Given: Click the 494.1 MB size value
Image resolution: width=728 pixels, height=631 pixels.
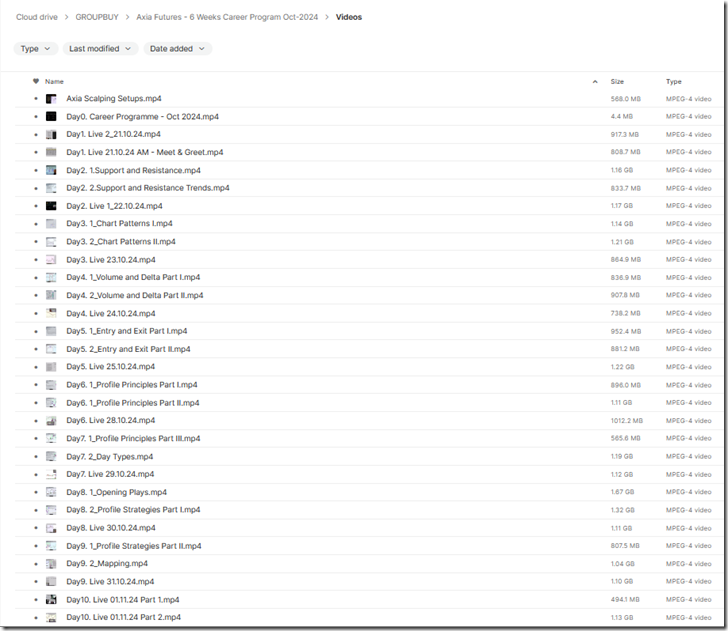Looking at the screenshot, I should click(x=625, y=600).
